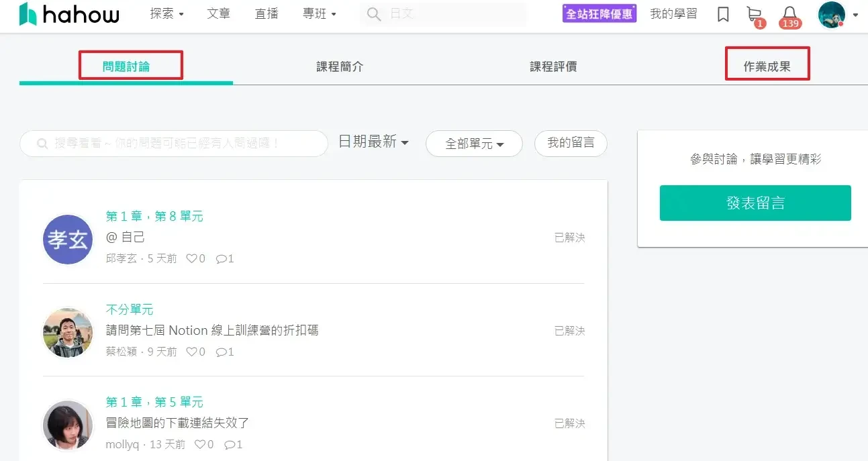Click the 參與討論，讓學習更精彩 text
This screenshot has width=868, height=461.
(x=755, y=159)
